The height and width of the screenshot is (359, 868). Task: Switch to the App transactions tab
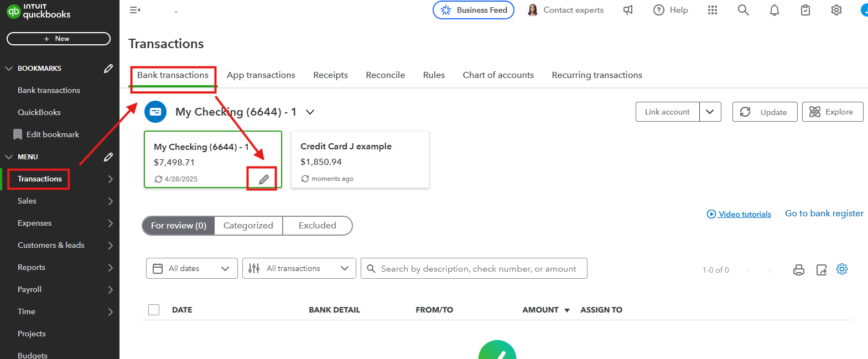point(261,75)
